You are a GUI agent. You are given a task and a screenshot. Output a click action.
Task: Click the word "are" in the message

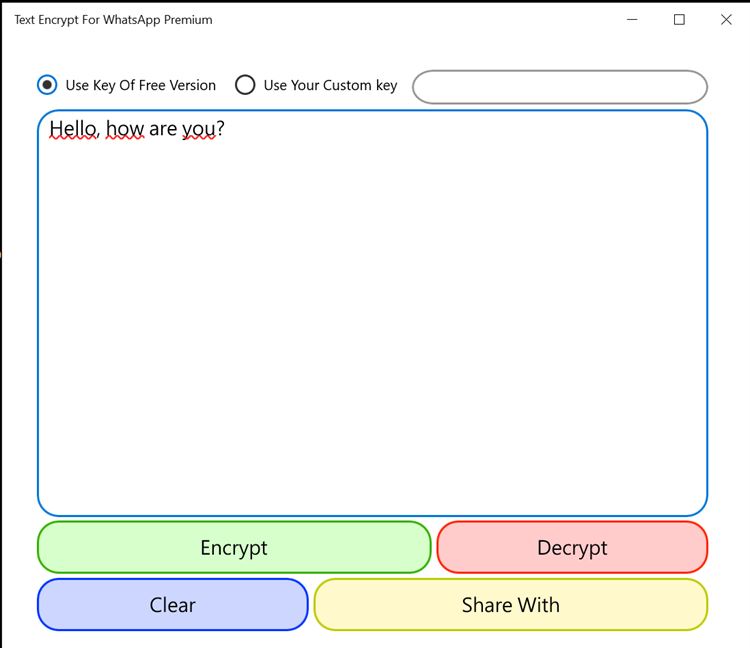point(163,129)
